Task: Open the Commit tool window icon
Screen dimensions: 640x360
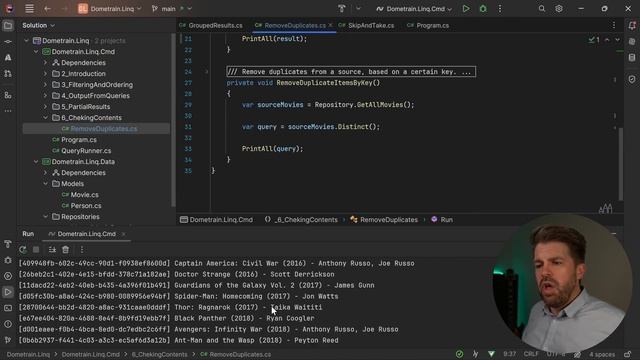Action: [8, 42]
